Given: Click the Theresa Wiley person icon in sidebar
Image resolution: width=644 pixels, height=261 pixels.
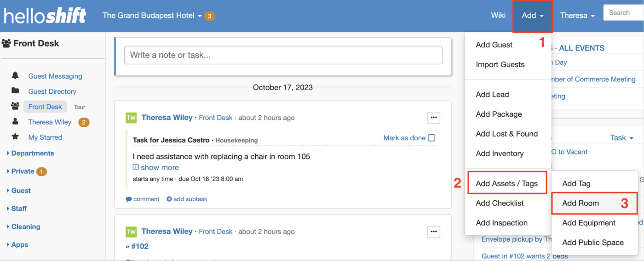Looking at the screenshot, I should click(15, 121).
